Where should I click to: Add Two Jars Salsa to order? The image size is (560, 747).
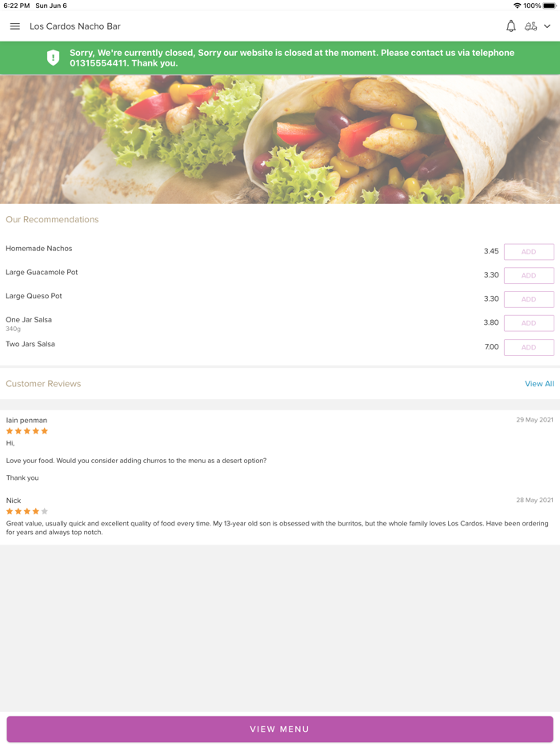[x=529, y=347]
